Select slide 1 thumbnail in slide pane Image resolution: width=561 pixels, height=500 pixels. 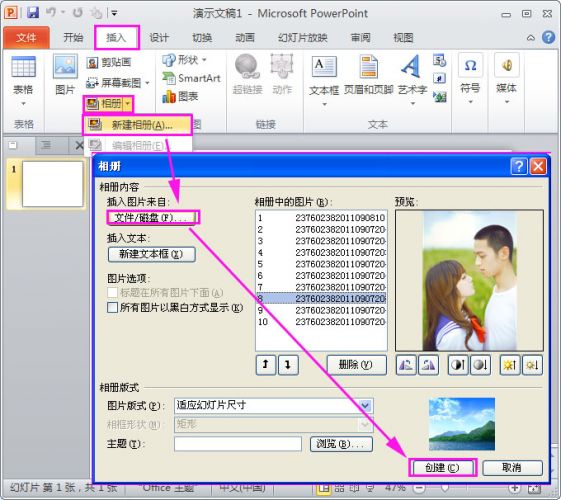point(53,184)
